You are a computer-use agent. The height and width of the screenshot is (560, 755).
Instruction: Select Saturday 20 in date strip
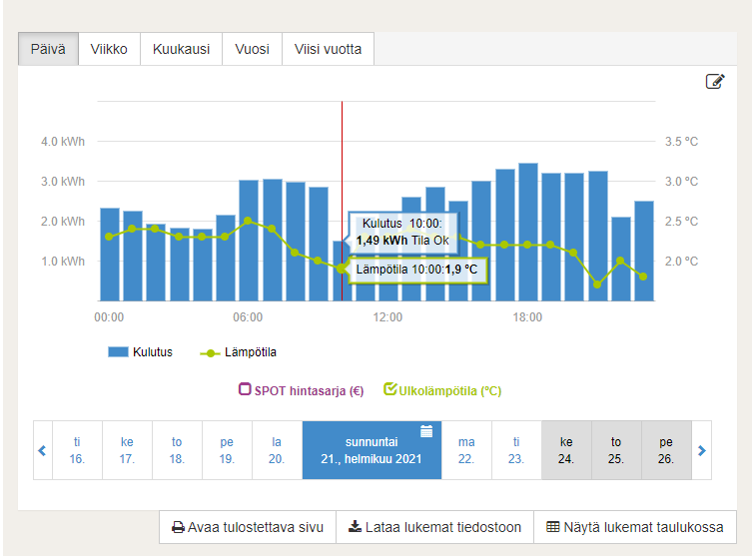click(277, 450)
